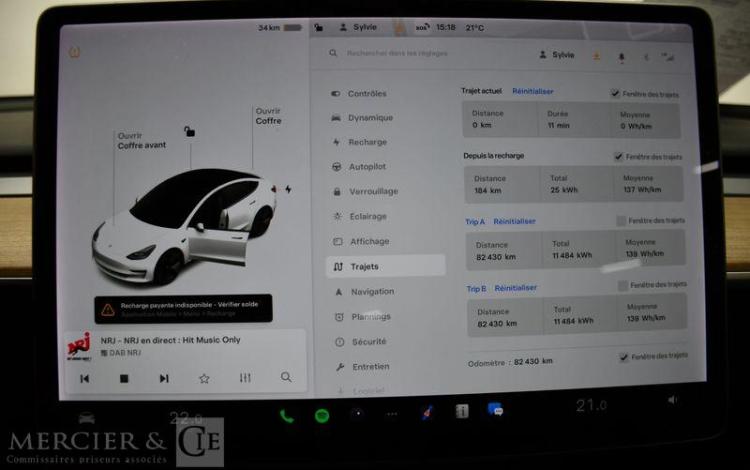Viewport: 750px width, 470px height.
Task: Open the Spotify app in the bottom bar
Action: [x=322, y=415]
